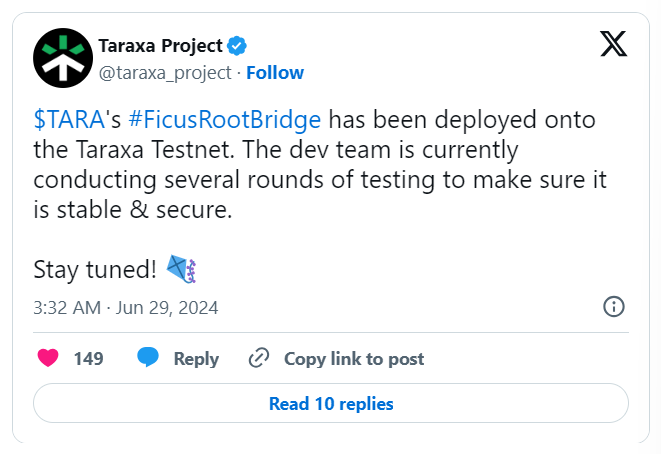Click the tweet body text about testing
The width and height of the screenshot is (661, 454).
(320, 164)
